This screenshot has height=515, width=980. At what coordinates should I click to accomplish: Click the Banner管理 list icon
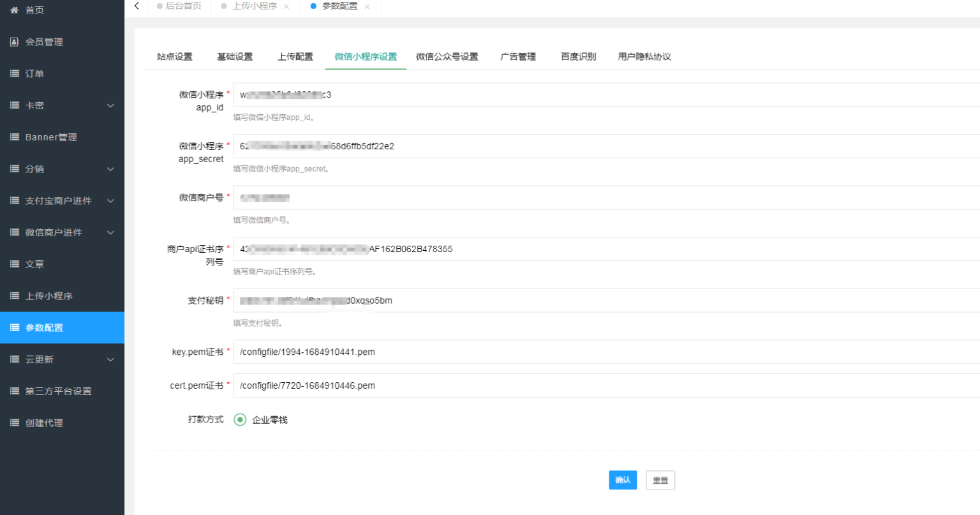14,137
